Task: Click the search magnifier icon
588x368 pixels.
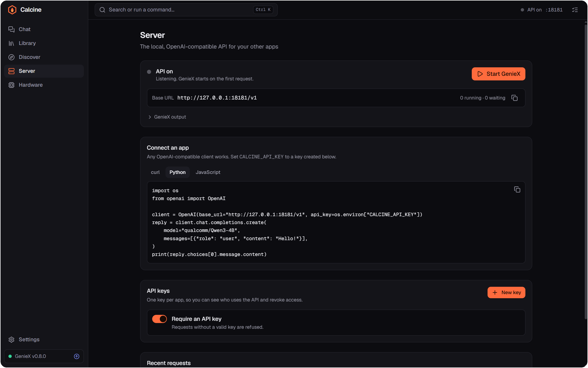Action: tap(102, 10)
